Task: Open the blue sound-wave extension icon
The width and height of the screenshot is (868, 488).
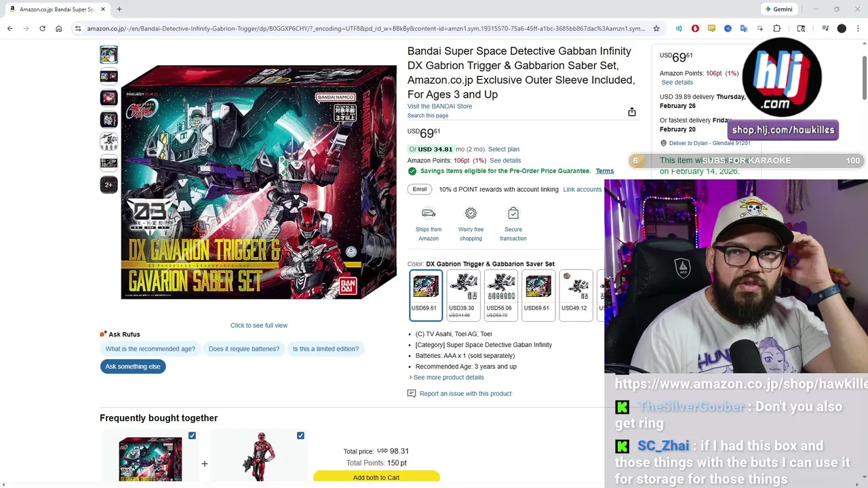Action: coord(679,28)
